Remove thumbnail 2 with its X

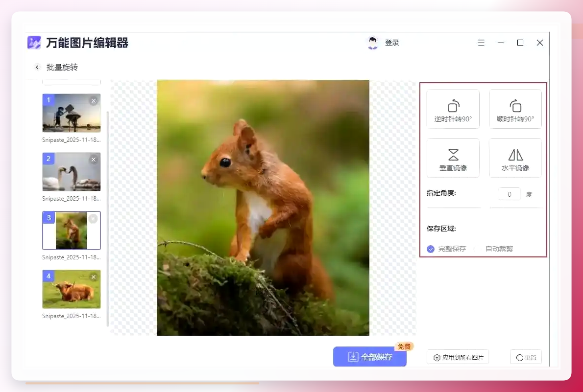click(x=94, y=160)
